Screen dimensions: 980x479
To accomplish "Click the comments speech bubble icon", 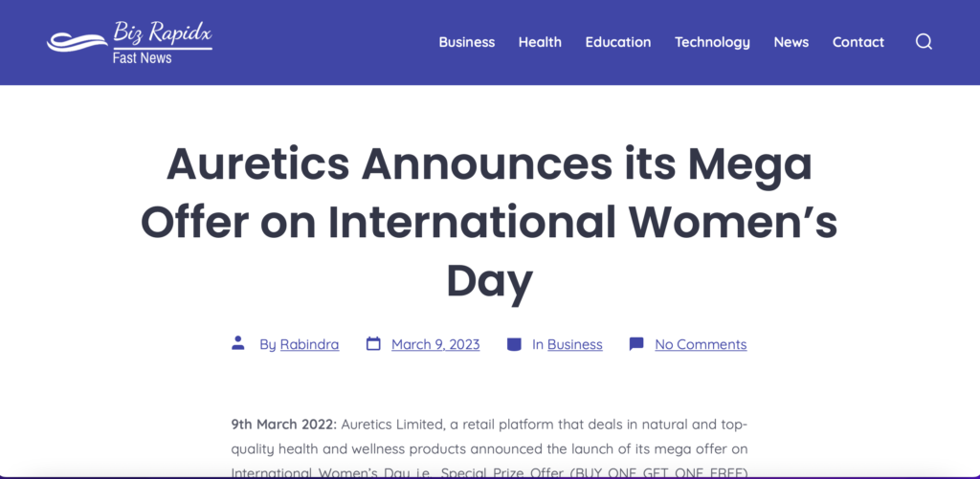I will point(636,344).
